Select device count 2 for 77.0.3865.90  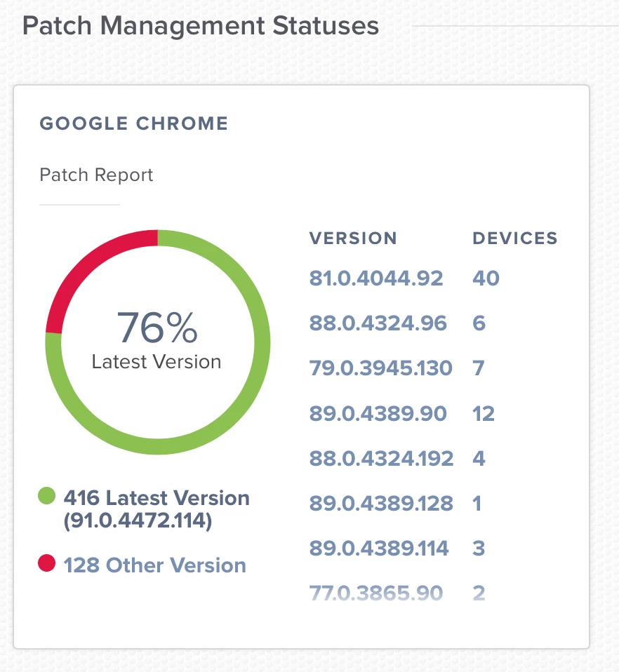point(479,593)
